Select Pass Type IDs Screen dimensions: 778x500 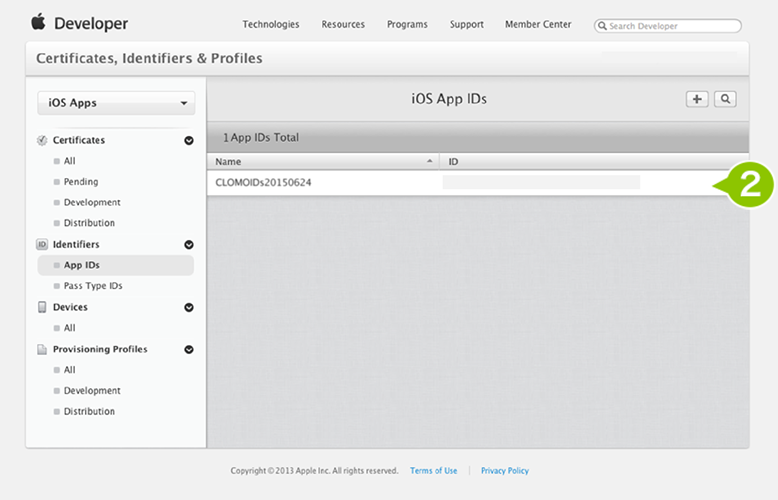pyautogui.click(x=93, y=286)
